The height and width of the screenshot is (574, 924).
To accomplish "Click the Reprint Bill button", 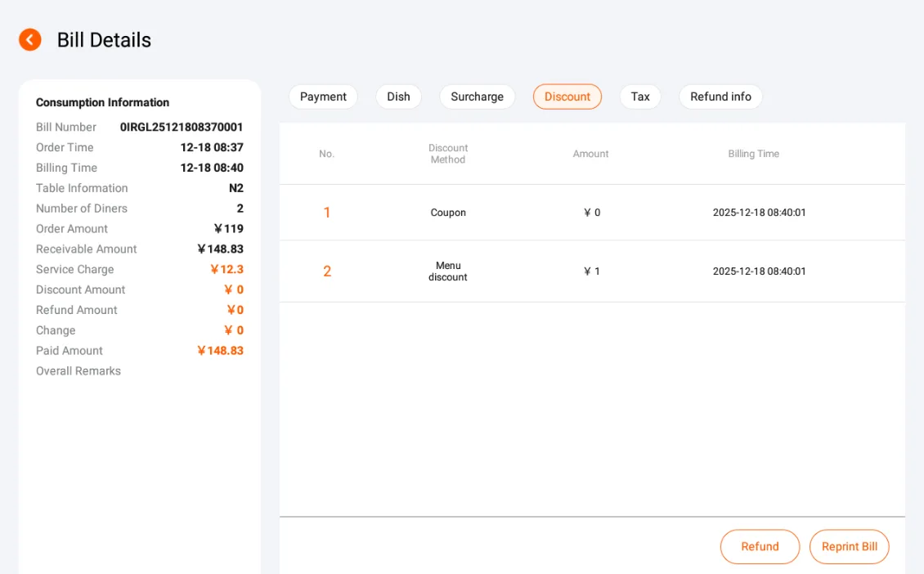I will click(849, 546).
